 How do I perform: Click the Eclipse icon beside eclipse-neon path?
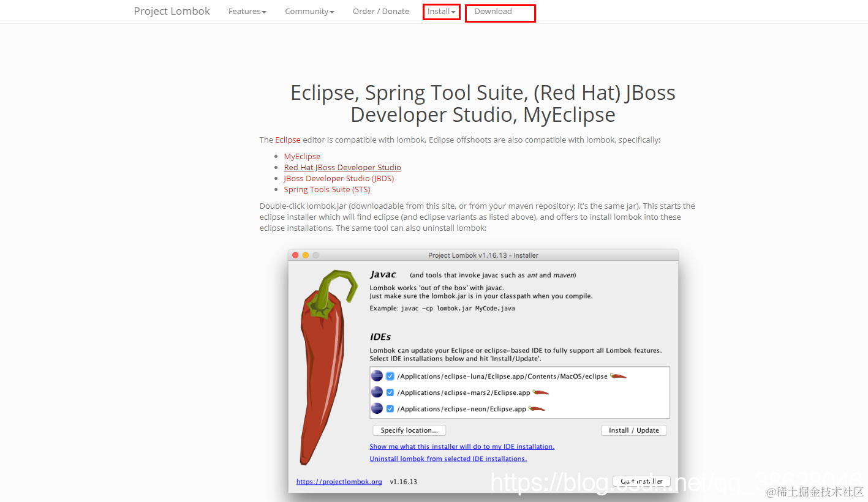pyautogui.click(x=377, y=408)
